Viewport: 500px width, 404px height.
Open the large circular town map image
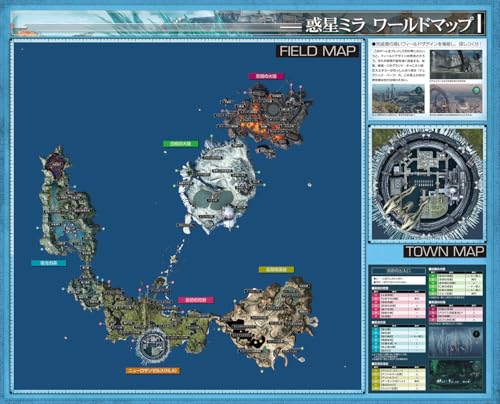[x=427, y=184]
